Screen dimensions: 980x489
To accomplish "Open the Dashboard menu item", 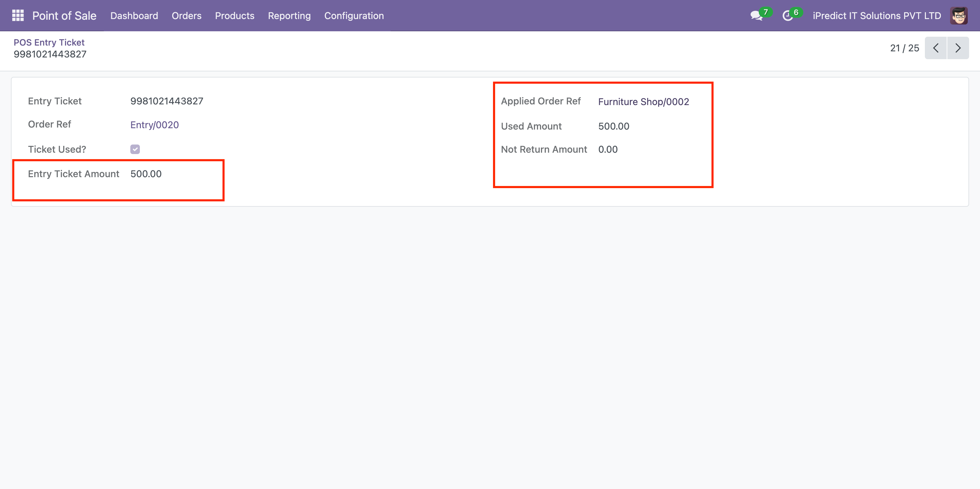I will [x=134, y=16].
